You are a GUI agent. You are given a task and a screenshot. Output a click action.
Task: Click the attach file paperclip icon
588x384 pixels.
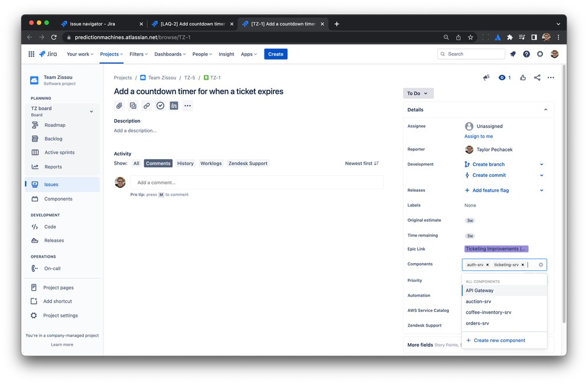tap(119, 106)
